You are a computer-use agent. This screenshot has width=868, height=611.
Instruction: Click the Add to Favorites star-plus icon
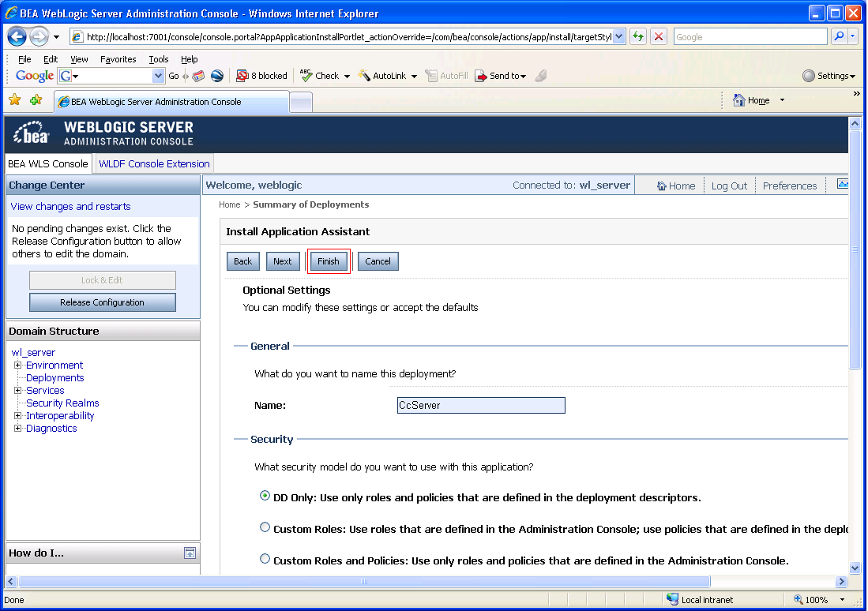[36, 100]
